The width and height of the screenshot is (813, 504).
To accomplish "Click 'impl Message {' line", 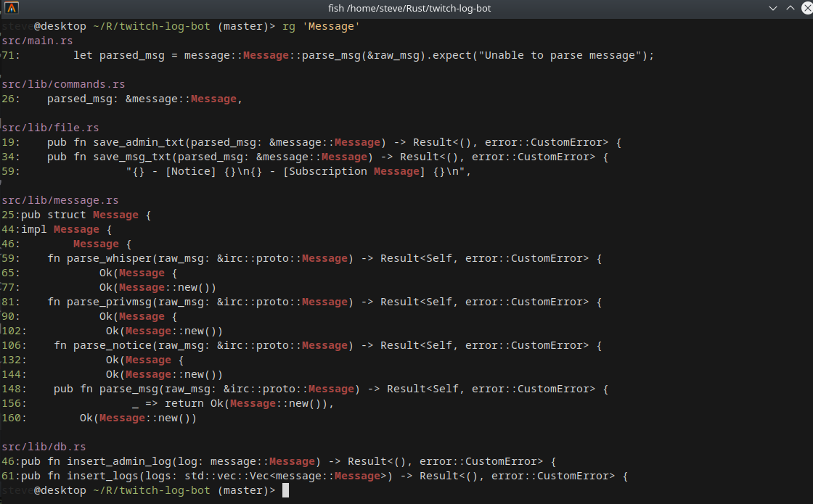I will 57,229.
